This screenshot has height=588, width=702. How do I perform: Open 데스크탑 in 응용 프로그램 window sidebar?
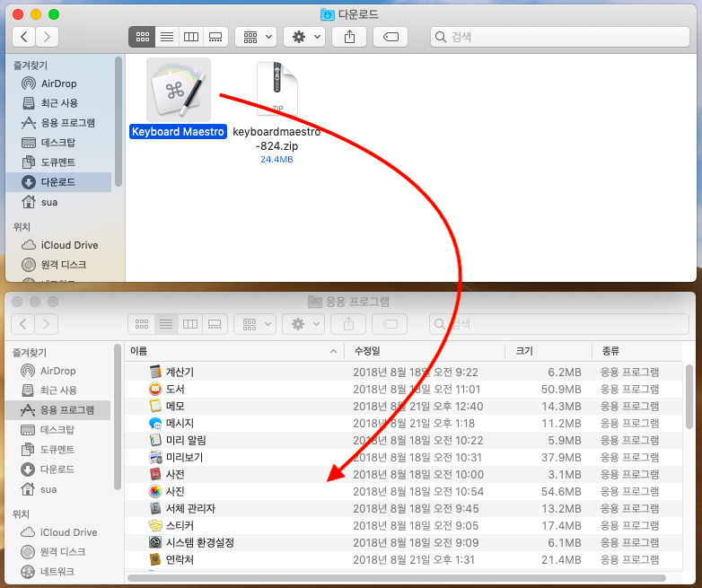pos(57,430)
